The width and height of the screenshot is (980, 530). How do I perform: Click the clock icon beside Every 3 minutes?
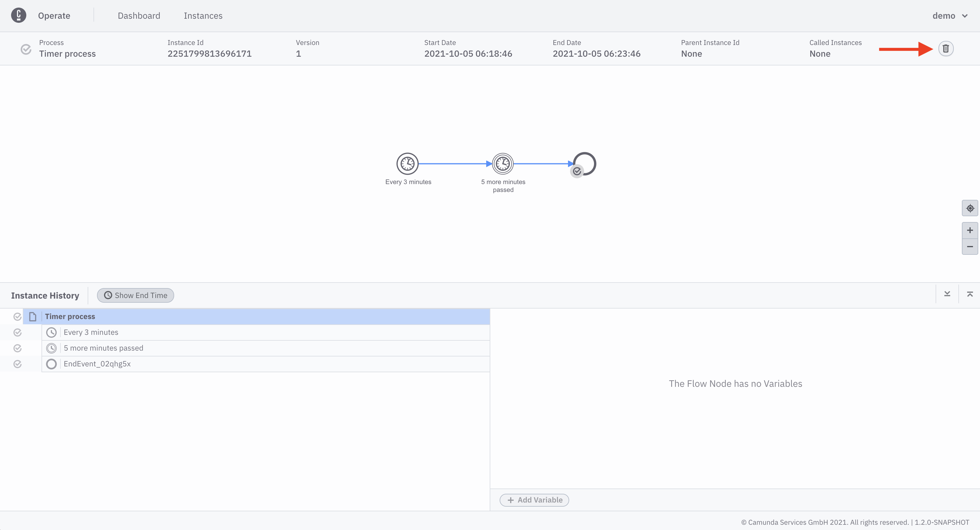(x=52, y=332)
